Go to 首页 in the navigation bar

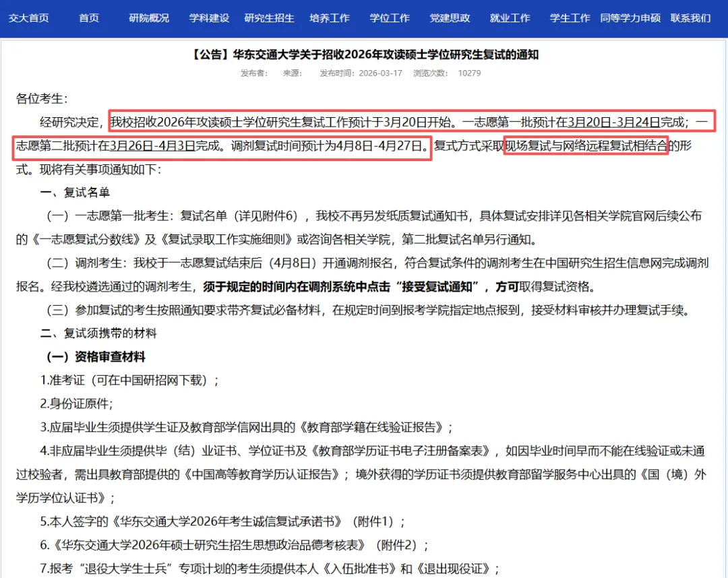coord(89,18)
